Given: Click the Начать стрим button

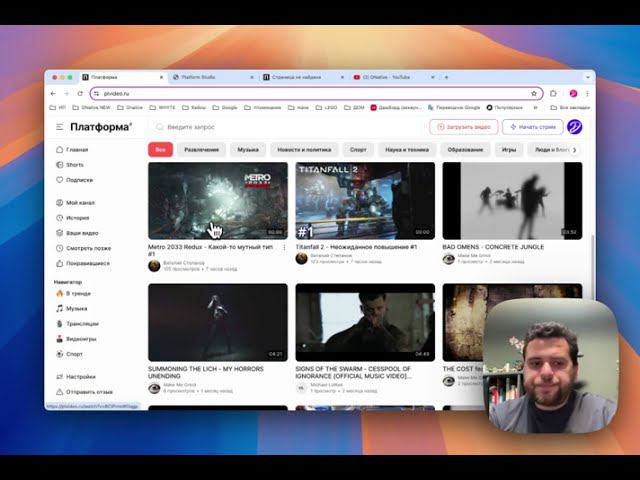Looking at the screenshot, I should click(x=533, y=127).
